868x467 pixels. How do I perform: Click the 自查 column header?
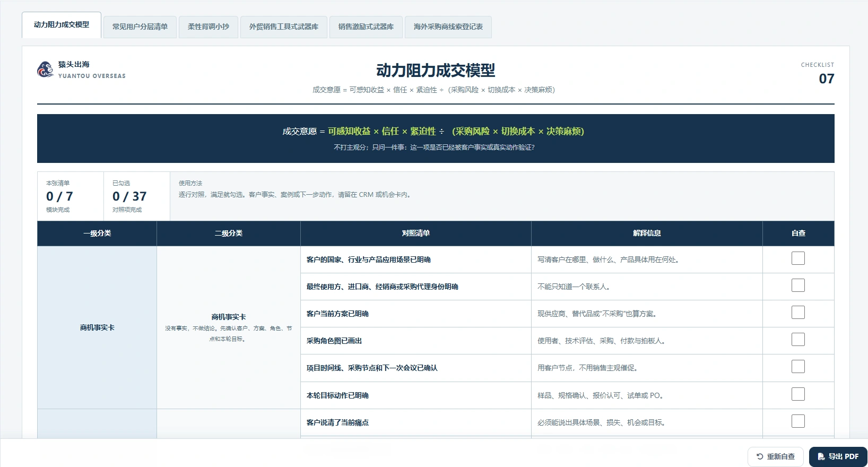coord(798,233)
